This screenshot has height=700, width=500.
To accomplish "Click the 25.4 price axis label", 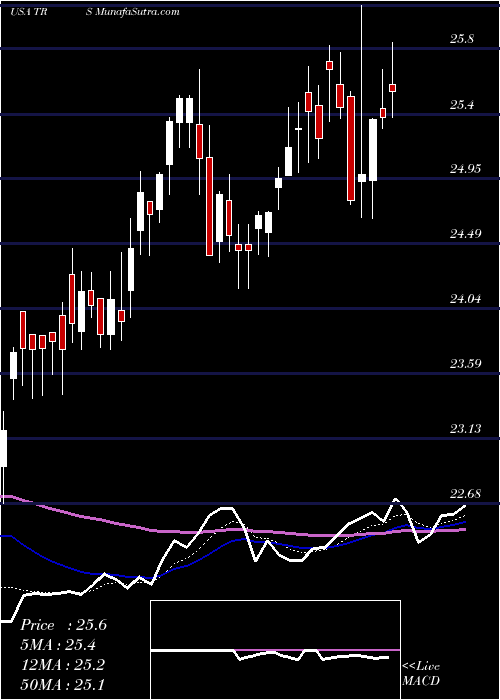I will click(462, 105).
